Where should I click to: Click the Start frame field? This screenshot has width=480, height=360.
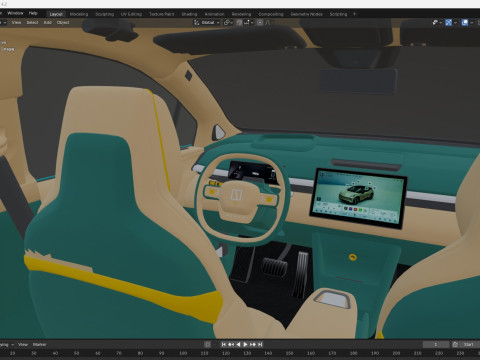pyautogui.click(x=469, y=344)
